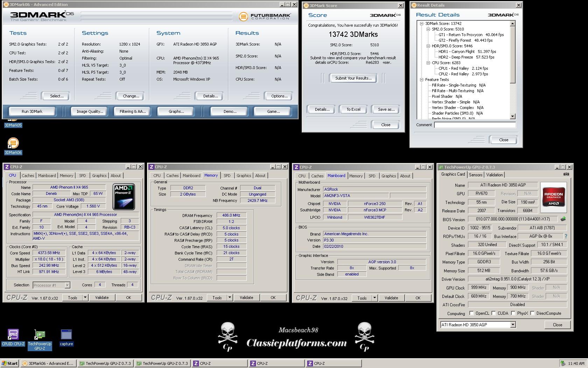The image size is (588, 368).
Task: Switch to 3DMark06 taskbar button
Action: [x=48, y=363]
